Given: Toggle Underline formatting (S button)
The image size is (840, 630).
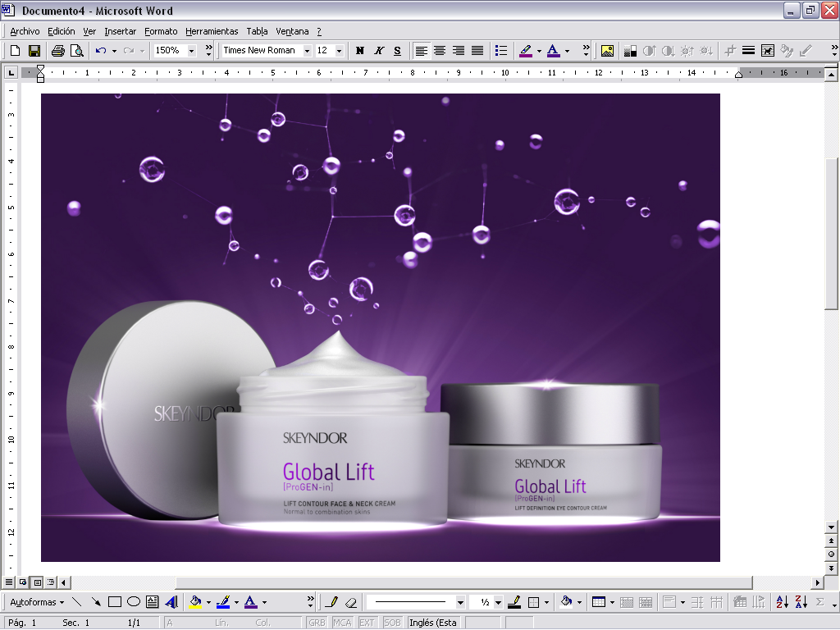Looking at the screenshot, I should click(x=398, y=50).
